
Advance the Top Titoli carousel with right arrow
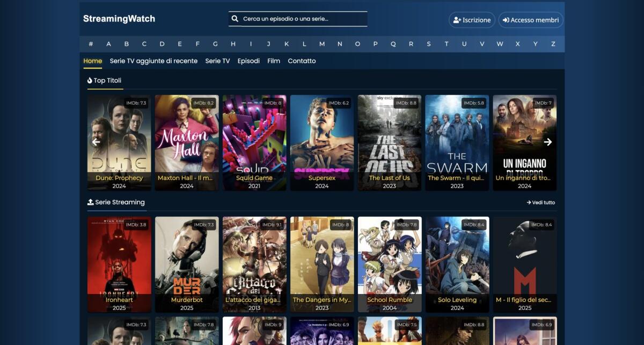pos(548,142)
